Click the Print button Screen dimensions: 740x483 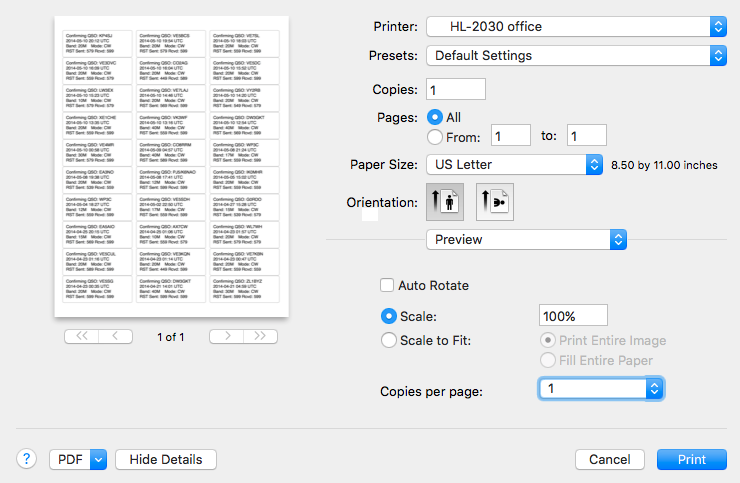pos(691,459)
